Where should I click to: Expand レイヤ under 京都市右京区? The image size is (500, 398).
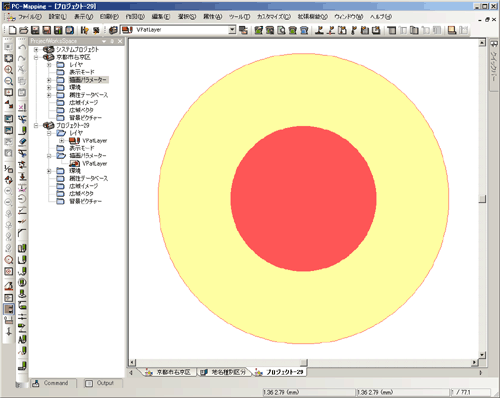point(49,65)
